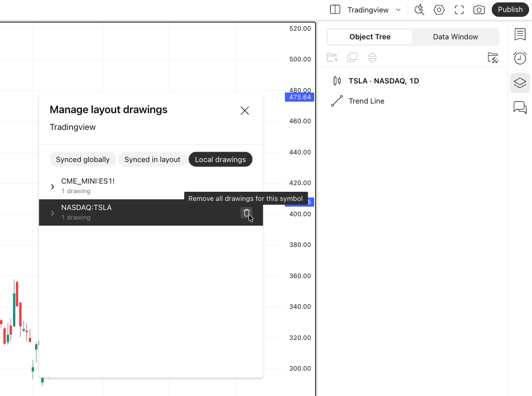Open the Watchlist notes panel icon
Screen dimensions: 532x396
tap(520, 35)
